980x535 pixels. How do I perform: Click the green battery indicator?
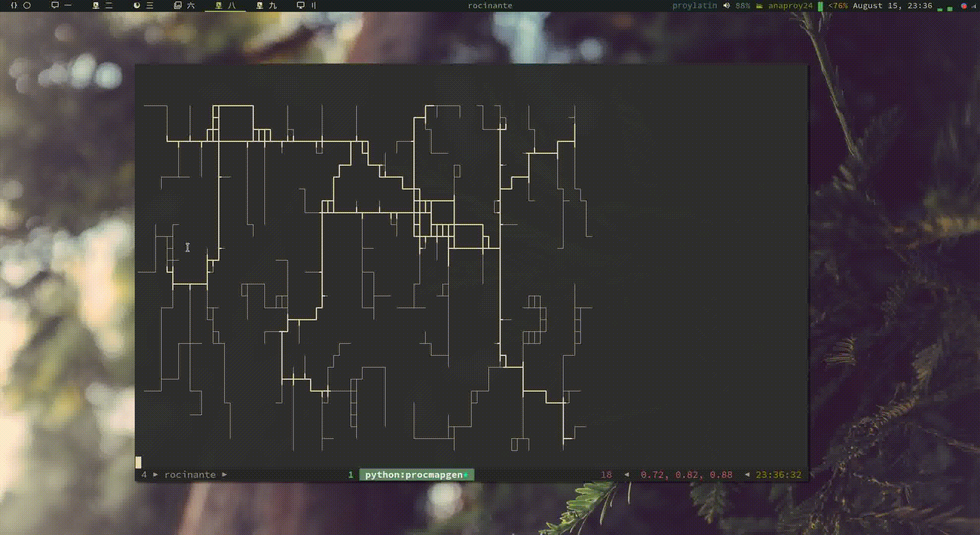pos(820,6)
